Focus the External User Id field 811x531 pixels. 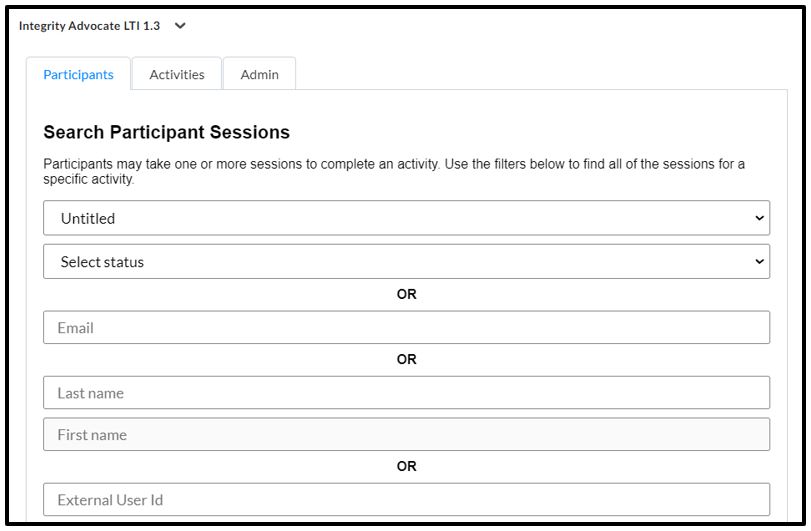coord(406,500)
